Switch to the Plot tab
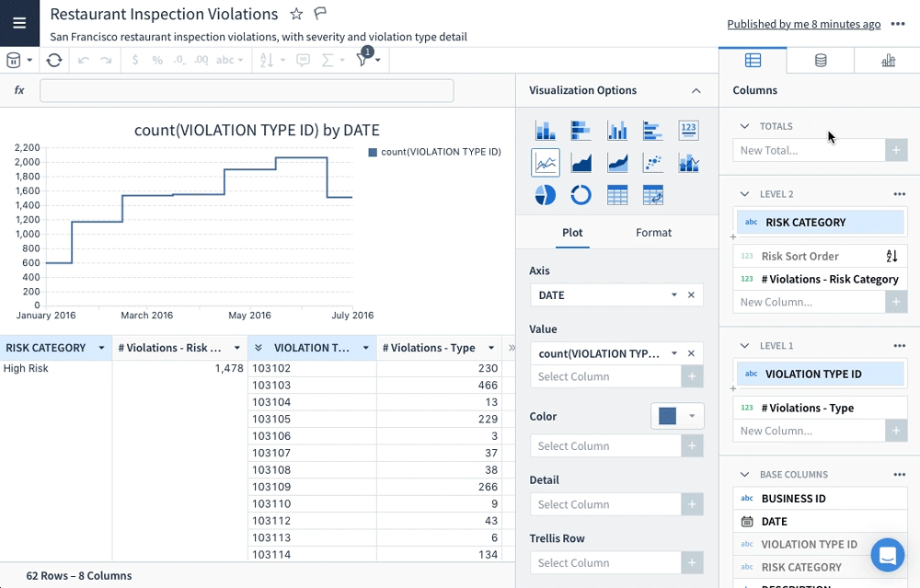 tap(572, 233)
